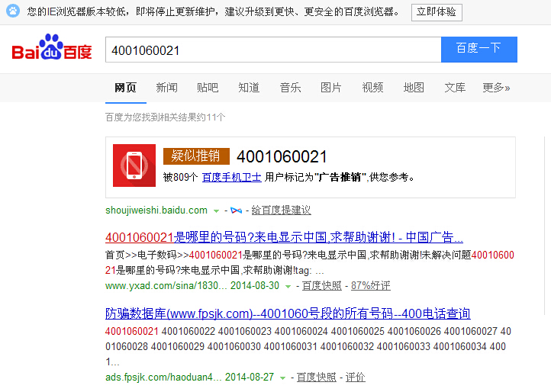Expand the arrow beside shoujiweishi.baidu.com
The image size is (551, 392).
pyautogui.click(x=217, y=210)
